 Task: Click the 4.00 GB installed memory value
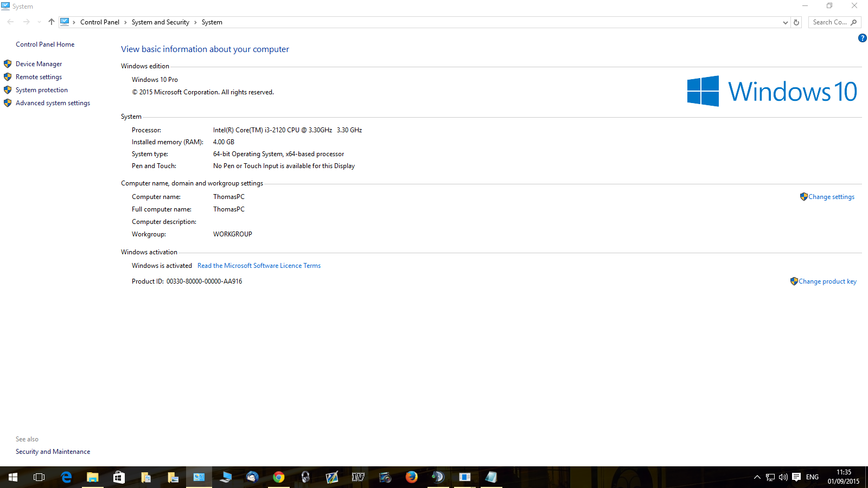pyautogui.click(x=224, y=142)
